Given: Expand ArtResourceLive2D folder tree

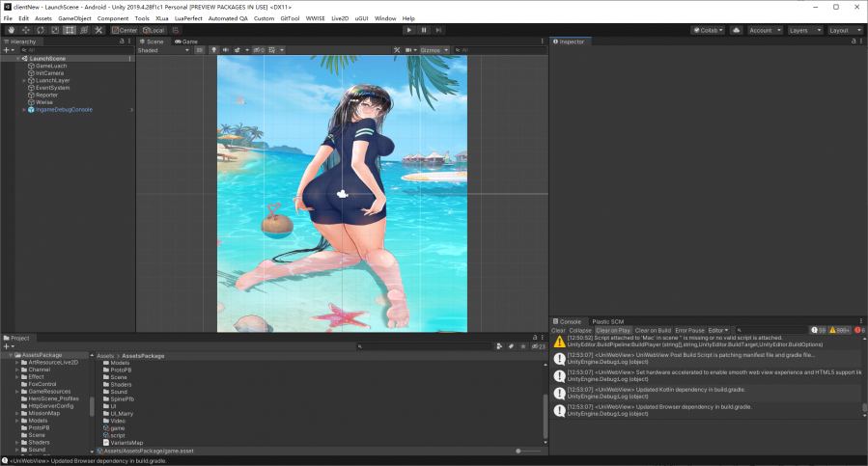Looking at the screenshot, I should tap(17, 363).
